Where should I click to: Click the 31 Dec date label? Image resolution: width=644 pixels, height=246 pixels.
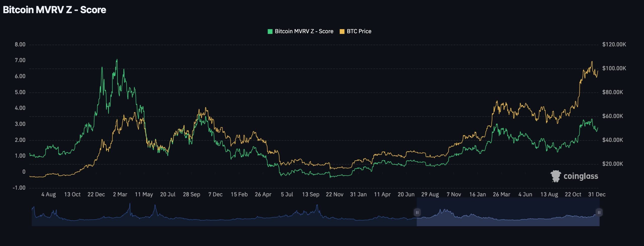[x=597, y=194]
